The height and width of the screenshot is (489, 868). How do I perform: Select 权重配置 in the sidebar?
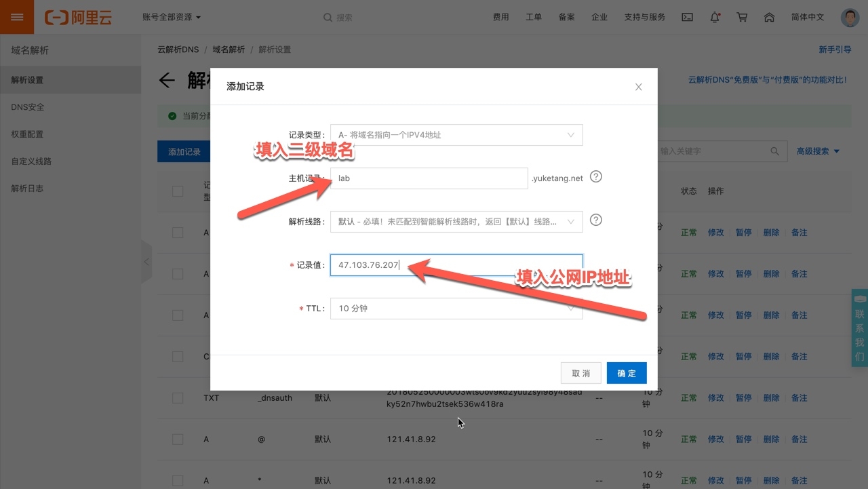(x=27, y=134)
